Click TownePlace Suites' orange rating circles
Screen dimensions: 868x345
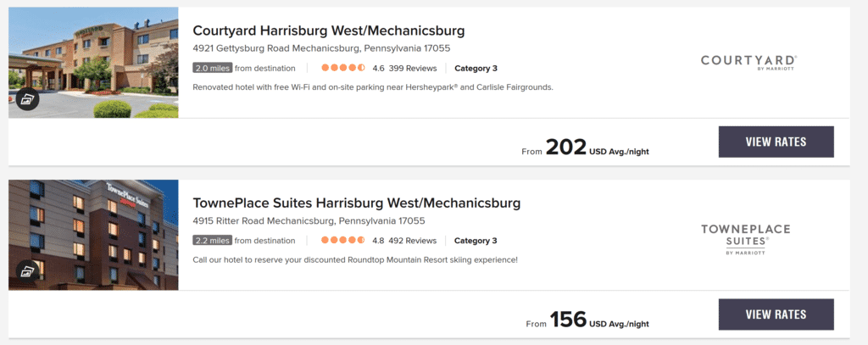(x=342, y=241)
